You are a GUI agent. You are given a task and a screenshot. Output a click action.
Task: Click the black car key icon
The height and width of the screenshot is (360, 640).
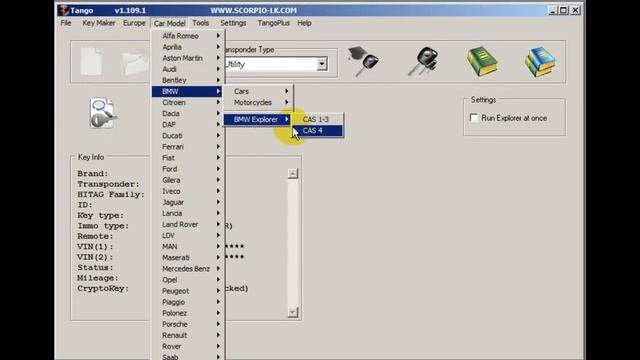pyautogui.click(x=423, y=61)
